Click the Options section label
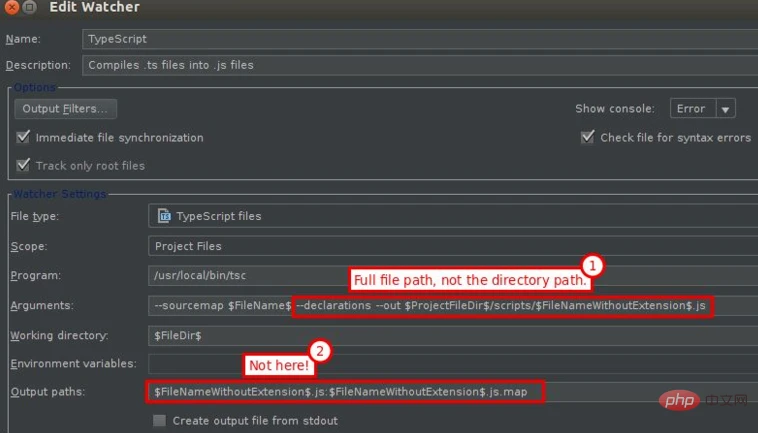 point(35,87)
